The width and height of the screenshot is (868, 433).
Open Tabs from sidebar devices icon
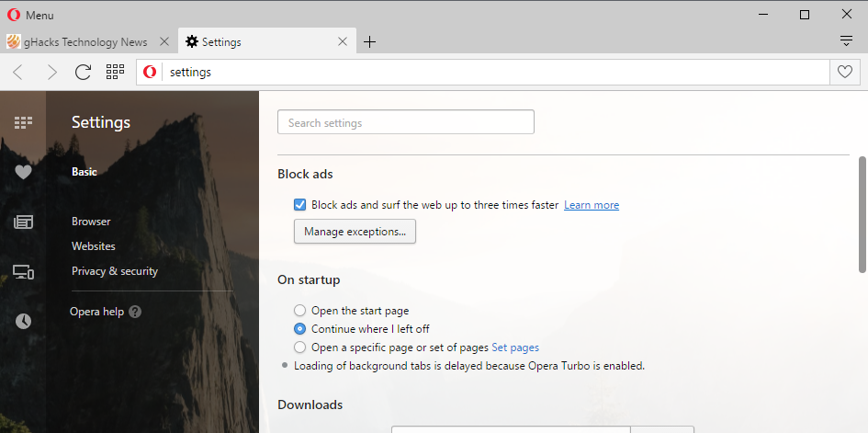[23, 272]
